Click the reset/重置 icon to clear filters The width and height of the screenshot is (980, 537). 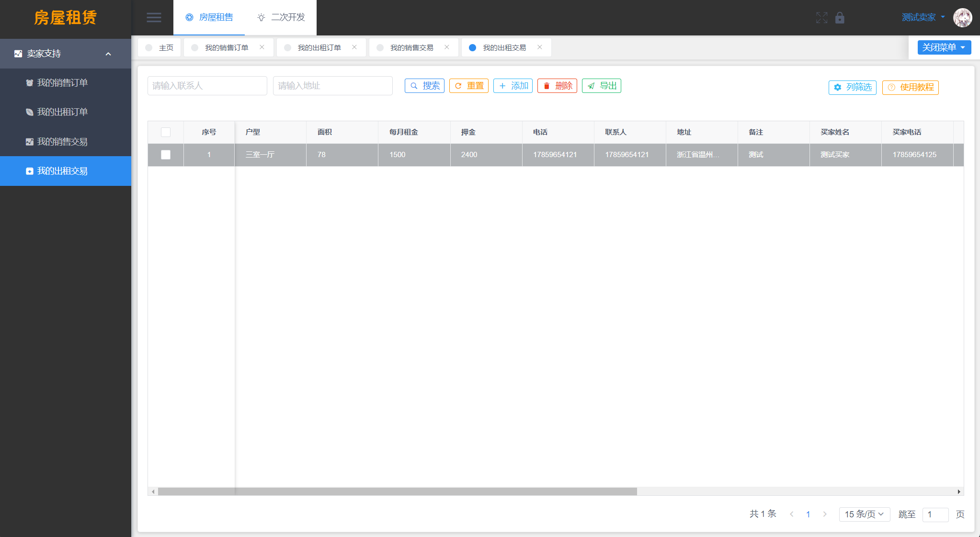pyautogui.click(x=469, y=85)
